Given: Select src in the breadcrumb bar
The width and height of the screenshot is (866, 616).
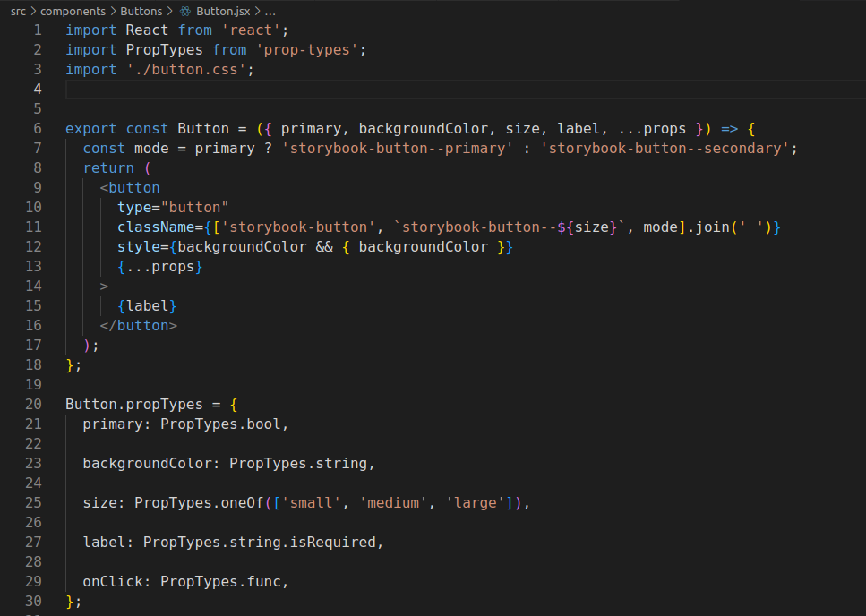Looking at the screenshot, I should pyautogui.click(x=18, y=11).
